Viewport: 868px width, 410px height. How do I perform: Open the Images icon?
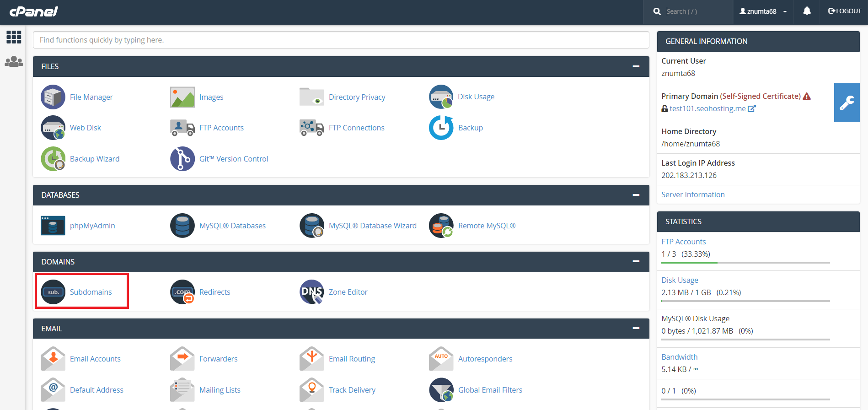coord(182,97)
